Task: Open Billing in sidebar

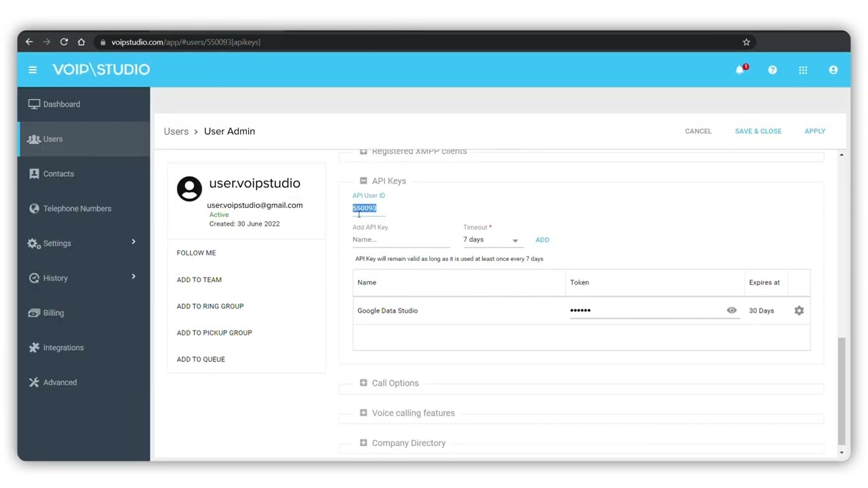Action: tap(83, 313)
